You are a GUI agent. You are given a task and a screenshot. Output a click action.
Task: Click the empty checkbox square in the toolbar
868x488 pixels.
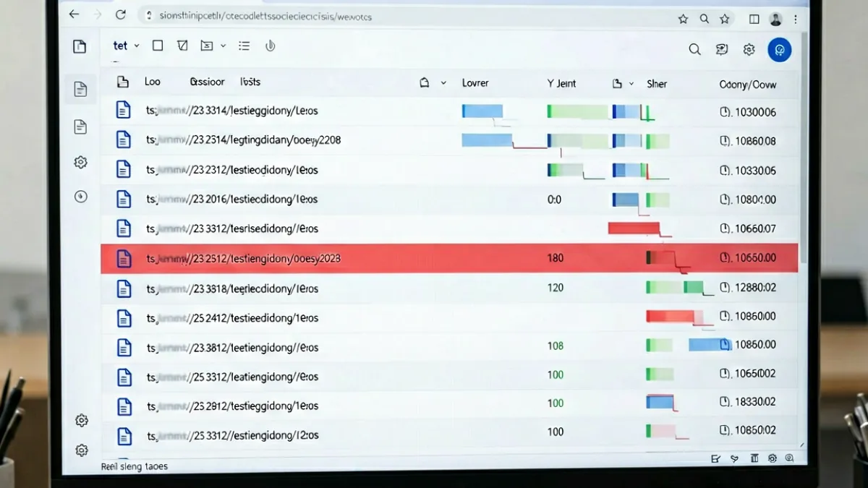tap(158, 46)
